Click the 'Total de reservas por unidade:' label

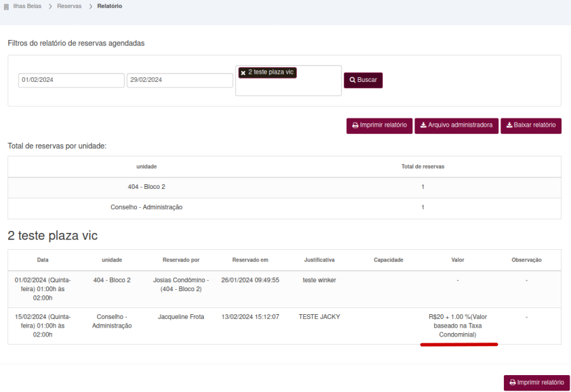57,146
